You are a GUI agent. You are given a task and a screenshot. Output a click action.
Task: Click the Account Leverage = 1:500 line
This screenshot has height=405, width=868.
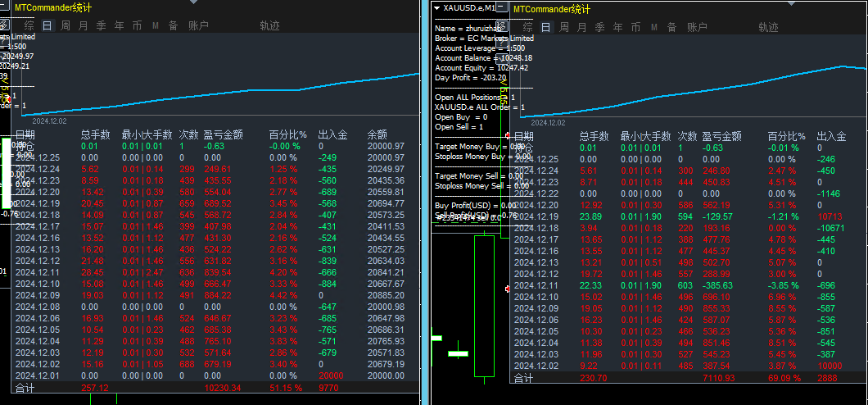tap(480, 48)
